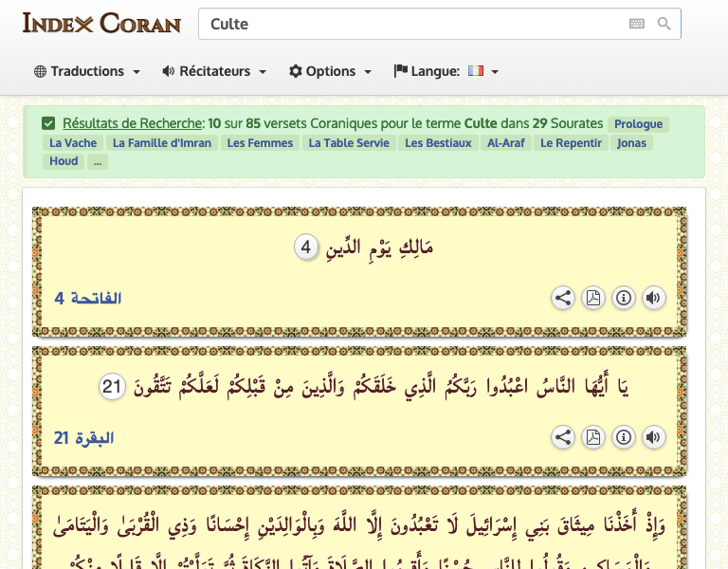Play audio for Al-Baqara verse 21
This screenshot has height=569, width=728.
(653, 437)
